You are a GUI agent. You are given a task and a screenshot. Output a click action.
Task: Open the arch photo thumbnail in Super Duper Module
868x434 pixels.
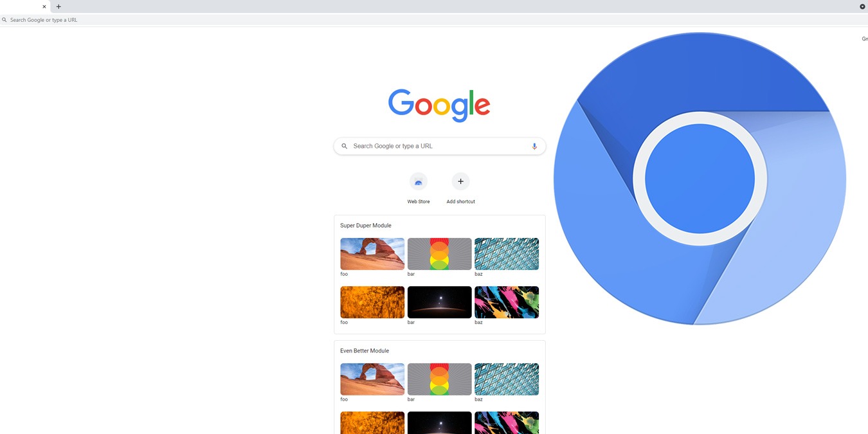[372, 253]
